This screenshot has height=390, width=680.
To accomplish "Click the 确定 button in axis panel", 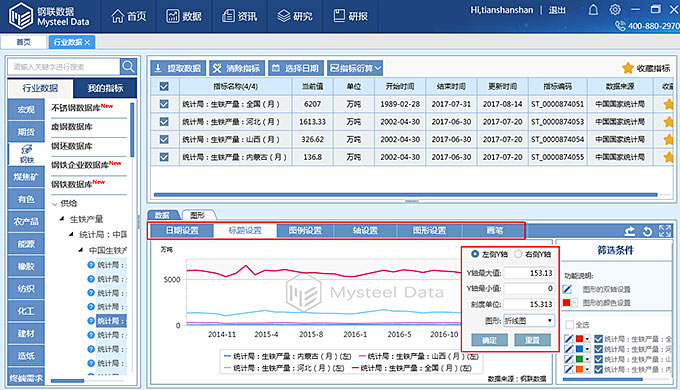I will pyautogui.click(x=489, y=341).
